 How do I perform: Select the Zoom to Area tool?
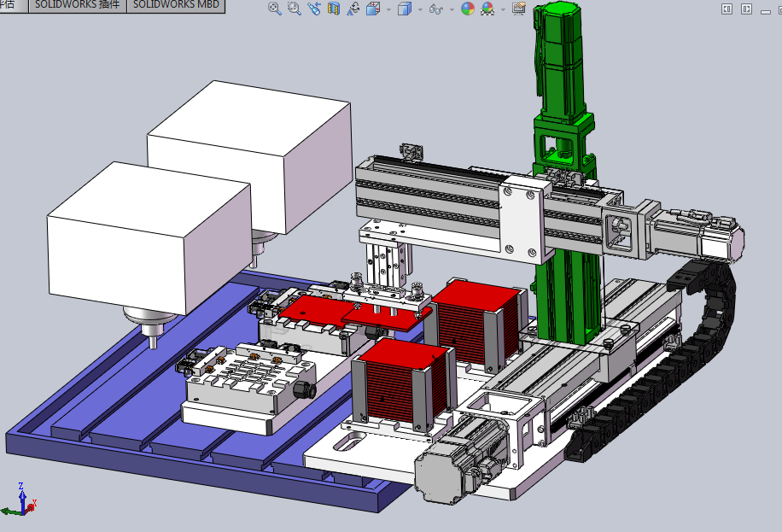[x=295, y=9]
